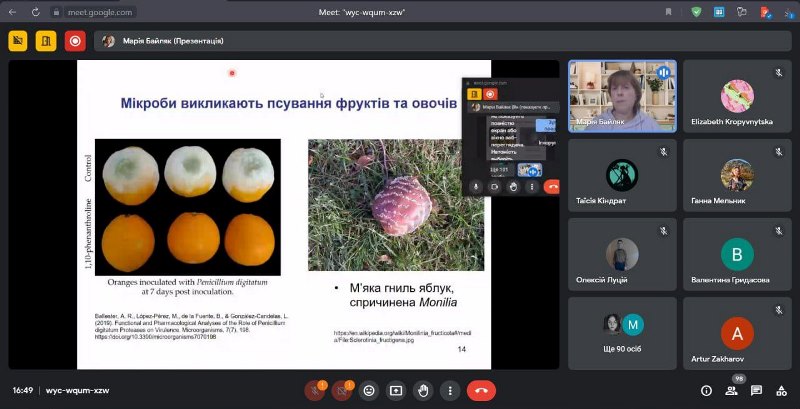Reload the page in the browser
This screenshot has width=800, height=409.
[36, 12]
